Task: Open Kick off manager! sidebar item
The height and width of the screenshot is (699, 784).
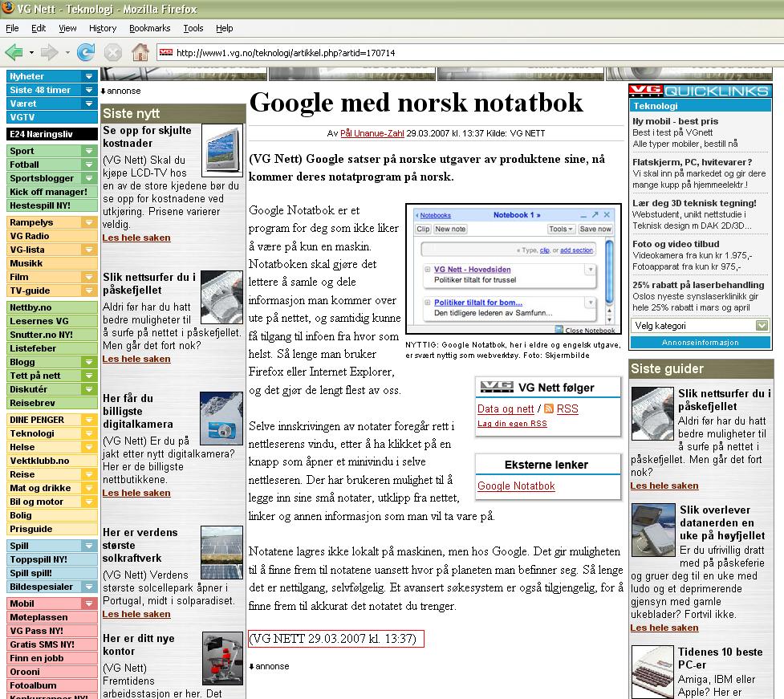Action: tap(52, 192)
